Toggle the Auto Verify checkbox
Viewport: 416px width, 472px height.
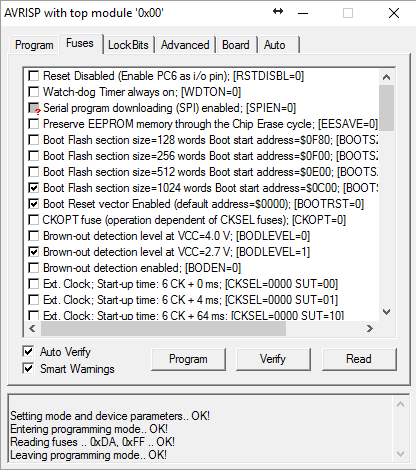[x=28, y=351]
